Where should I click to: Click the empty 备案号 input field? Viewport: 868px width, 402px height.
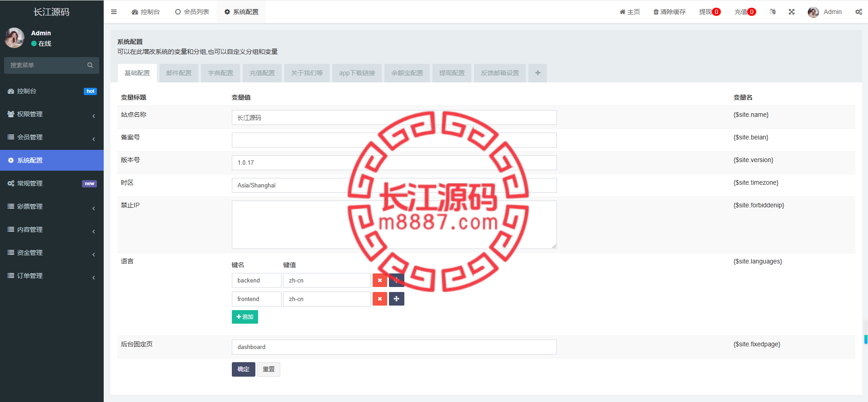point(394,140)
